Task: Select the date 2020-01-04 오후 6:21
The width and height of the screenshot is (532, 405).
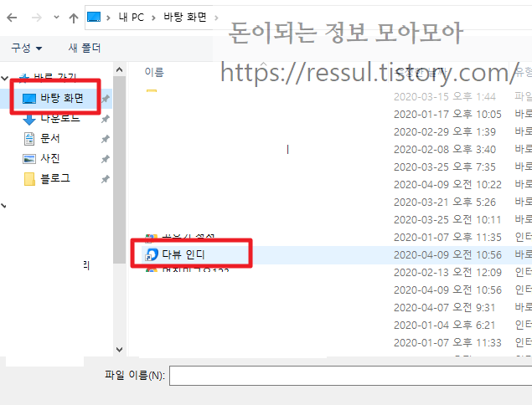Action: click(444, 326)
